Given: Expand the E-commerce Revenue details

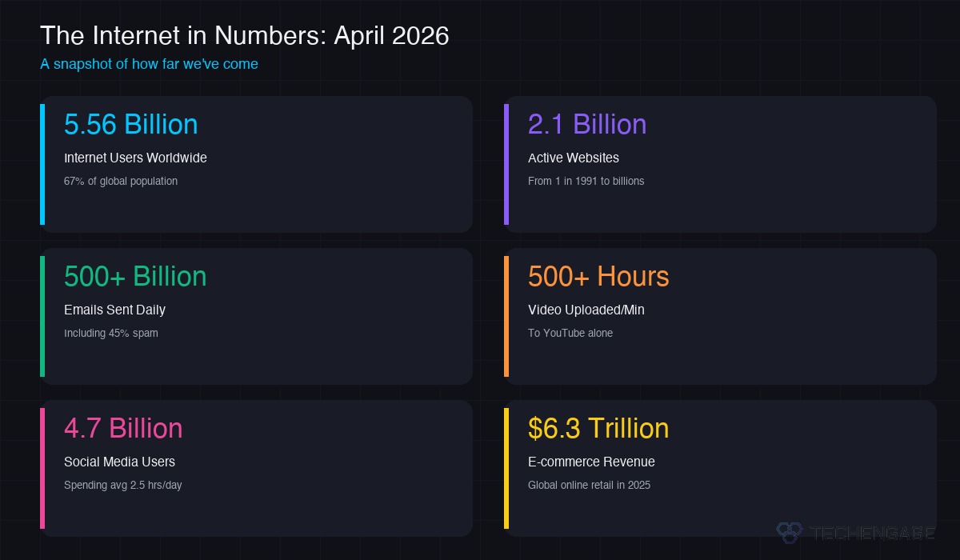Looking at the screenshot, I should pos(591,462).
